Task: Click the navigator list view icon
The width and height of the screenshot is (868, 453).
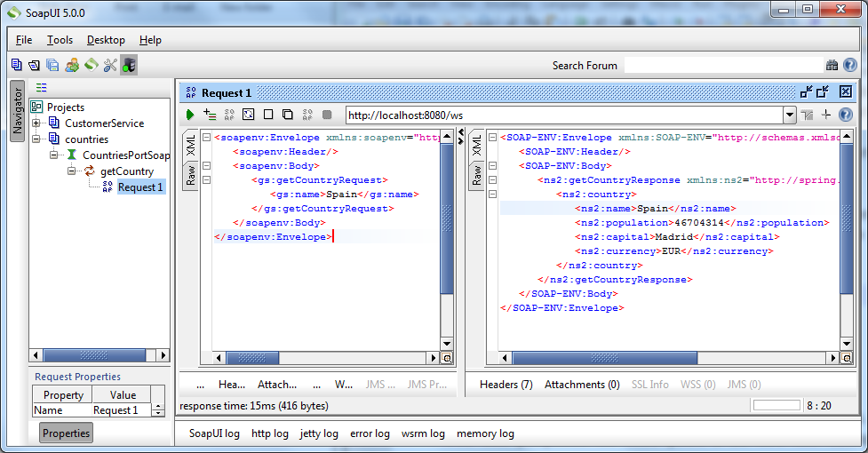Action: coord(41,87)
